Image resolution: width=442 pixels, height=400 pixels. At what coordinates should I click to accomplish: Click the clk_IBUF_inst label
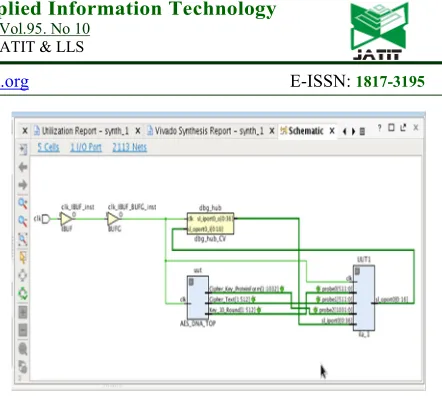click(x=78, y=207)
